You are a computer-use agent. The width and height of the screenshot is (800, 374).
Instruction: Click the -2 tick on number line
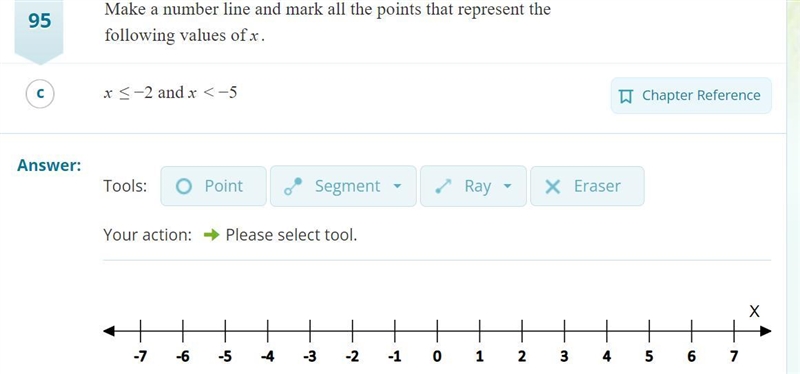click(x=352, y=332)
